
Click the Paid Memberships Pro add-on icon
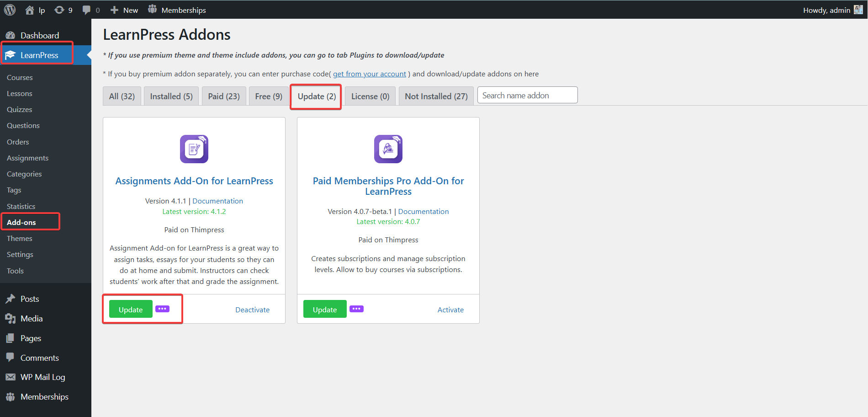(x=388, y=149)
